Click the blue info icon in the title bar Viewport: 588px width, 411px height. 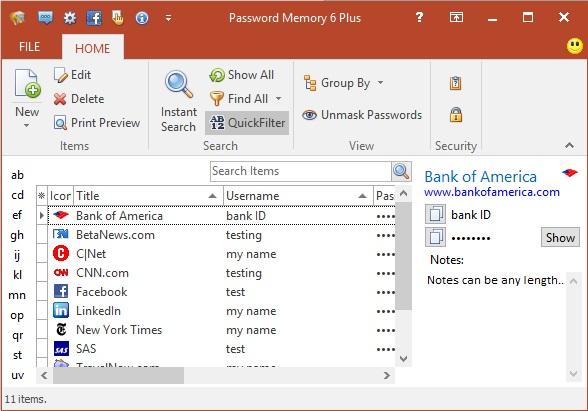(x=142, y=18)
